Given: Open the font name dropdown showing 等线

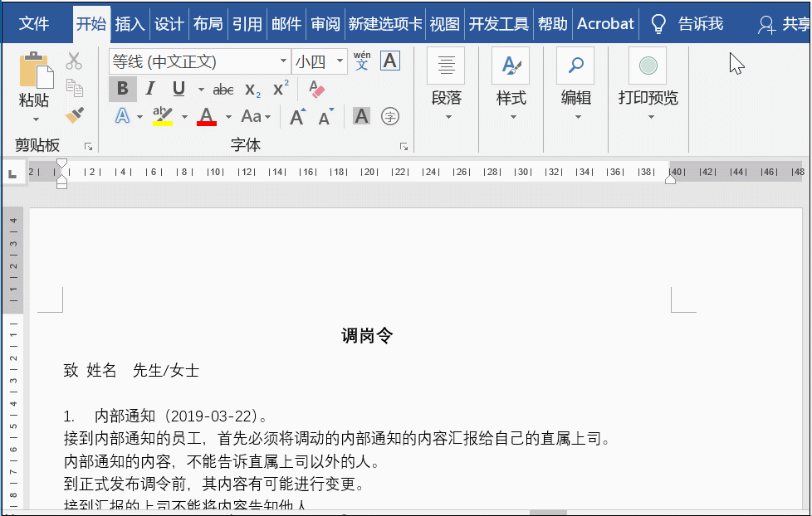Looking at the screenshot, I should coord(282,61).
